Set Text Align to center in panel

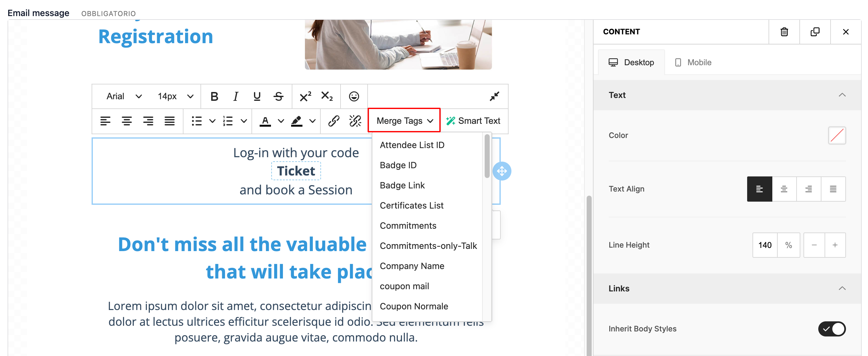coord(784,189)
